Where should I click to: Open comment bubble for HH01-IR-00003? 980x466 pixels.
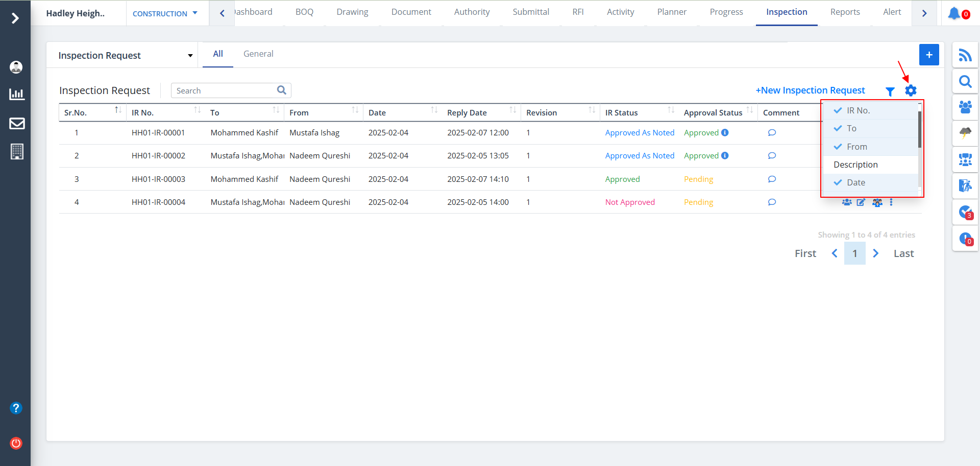(x=772, y=179)
